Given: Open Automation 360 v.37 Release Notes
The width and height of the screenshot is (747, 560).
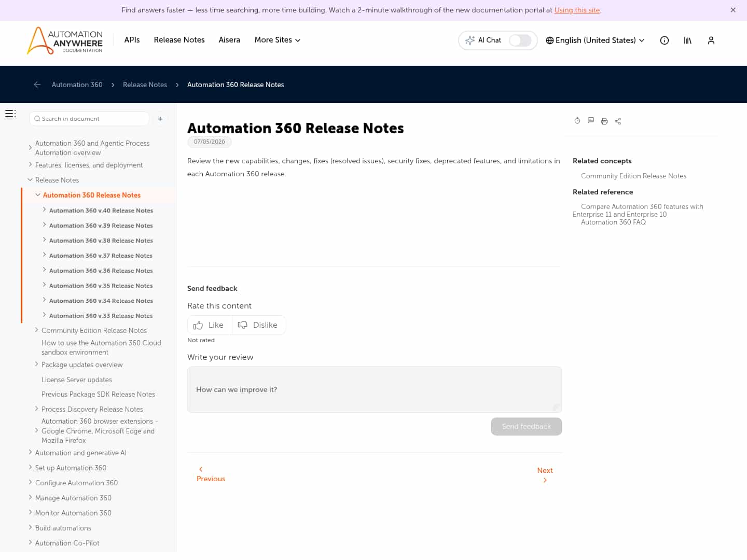Looking at the screenshot, I should coord(101,256).
